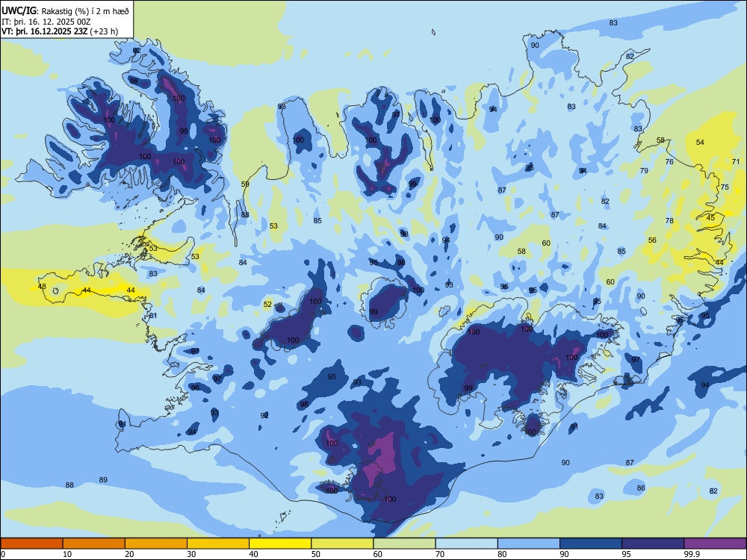
Task: Click the map humidity value '59'
Action: [x=245, y=184]
